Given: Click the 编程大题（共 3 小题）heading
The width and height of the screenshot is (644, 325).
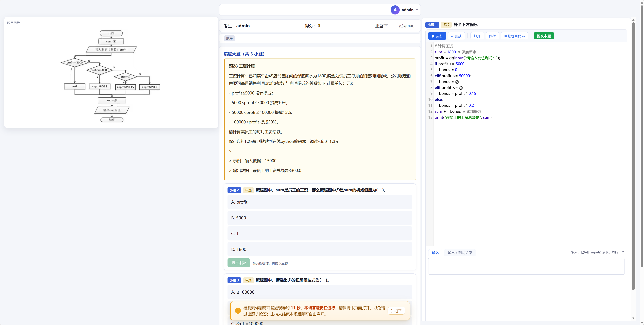Looking at the screenshot, I should click(x=244, y=54).
